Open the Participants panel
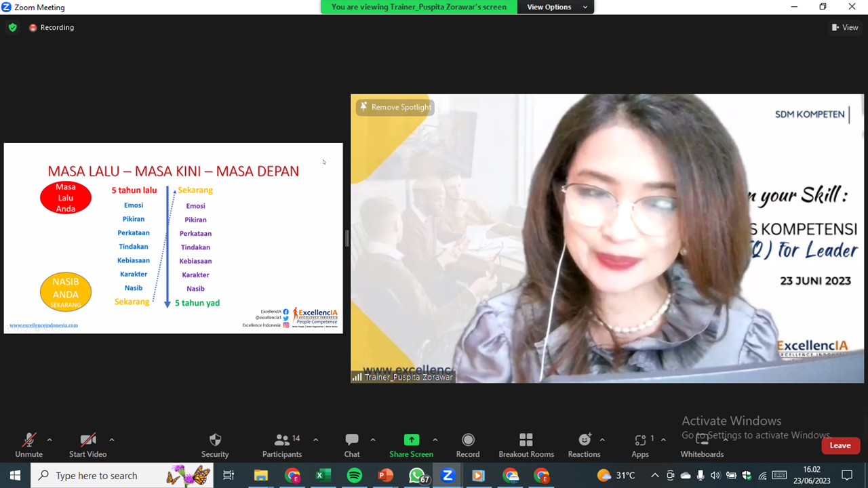 click(282, 445)
